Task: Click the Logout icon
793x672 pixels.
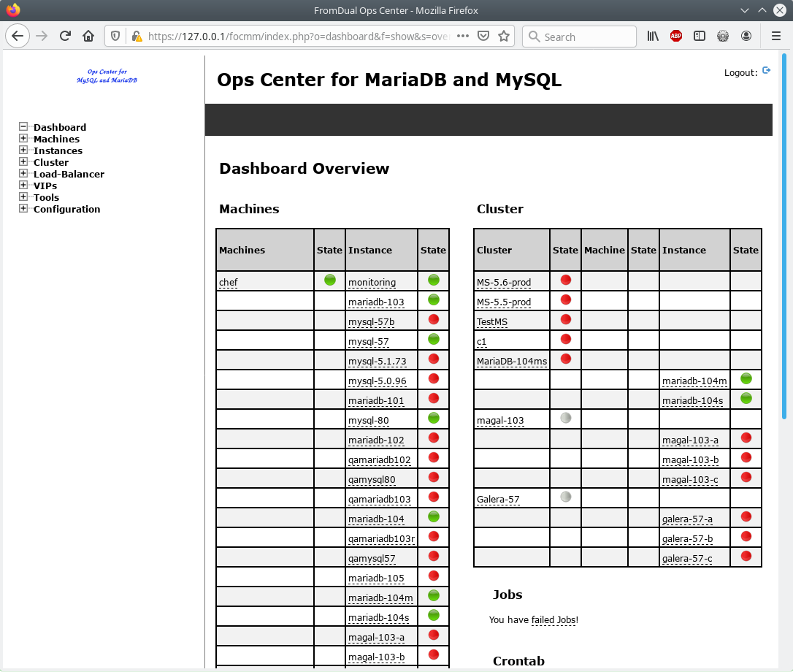Action: pyautogui.click(x=767, y=70)
